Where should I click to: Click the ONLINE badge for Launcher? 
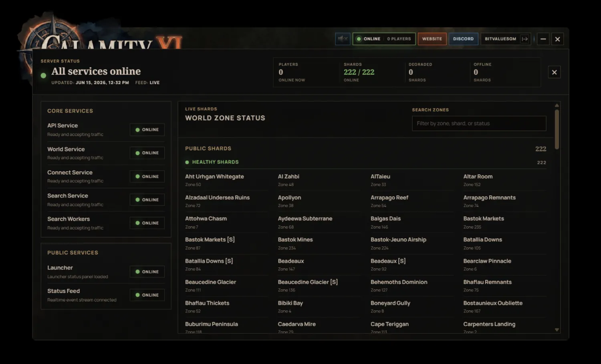click(x=147, y=271)
